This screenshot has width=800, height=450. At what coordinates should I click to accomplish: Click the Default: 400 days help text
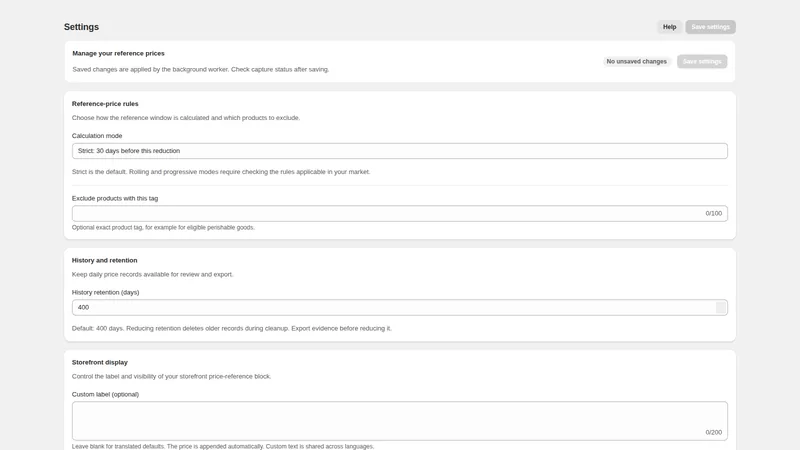coord(232,329)
